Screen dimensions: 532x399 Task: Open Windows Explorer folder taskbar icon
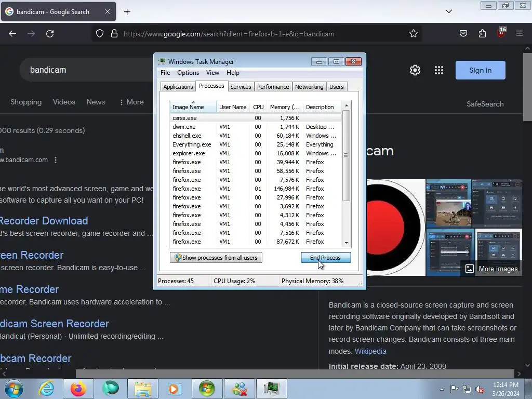tap(143, 389)
